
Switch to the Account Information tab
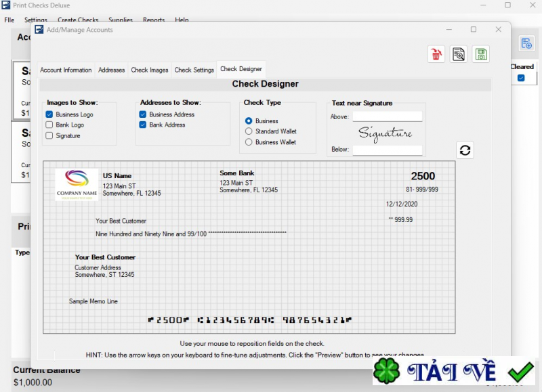[66, 70]
